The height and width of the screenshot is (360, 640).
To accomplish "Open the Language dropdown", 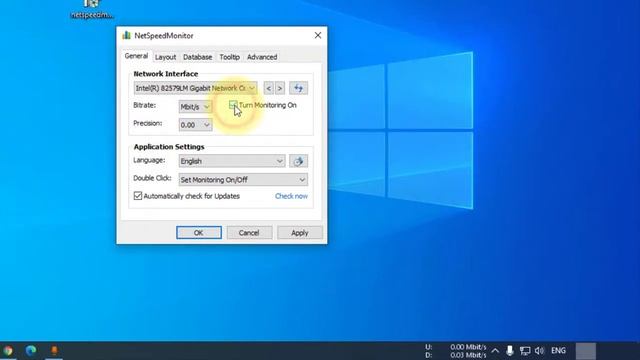I will click(231, 161).
